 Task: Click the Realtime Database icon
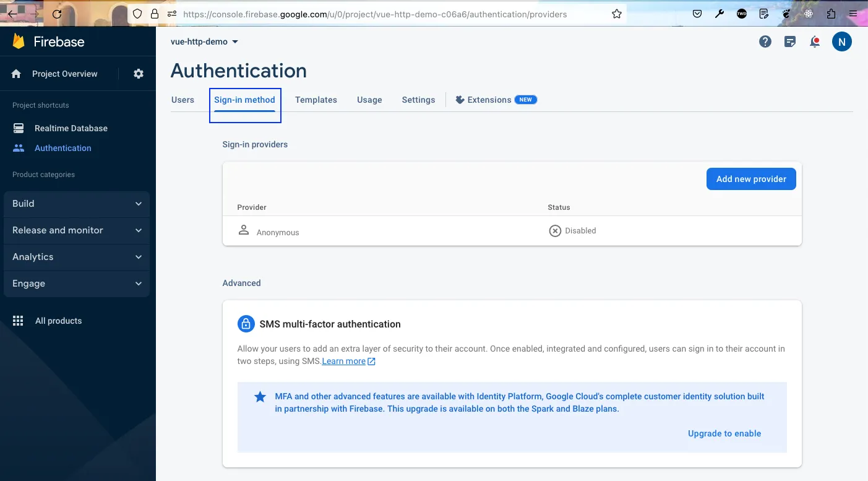click(19, 128)
